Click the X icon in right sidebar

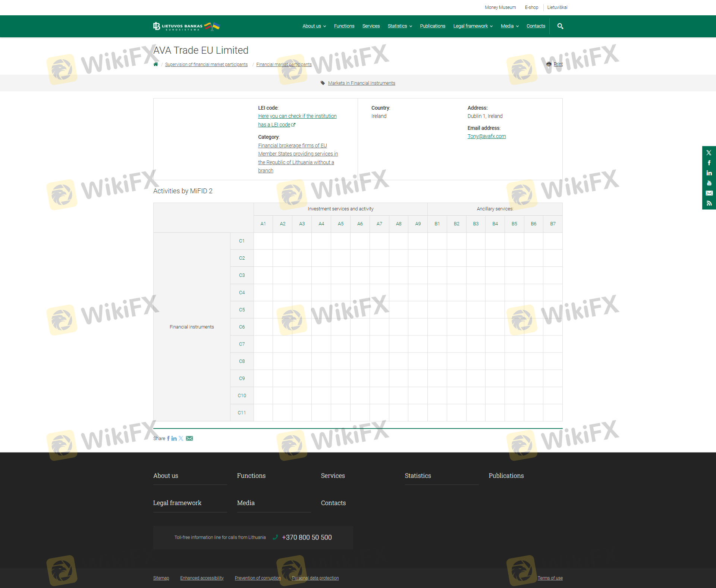pos(709,153)
